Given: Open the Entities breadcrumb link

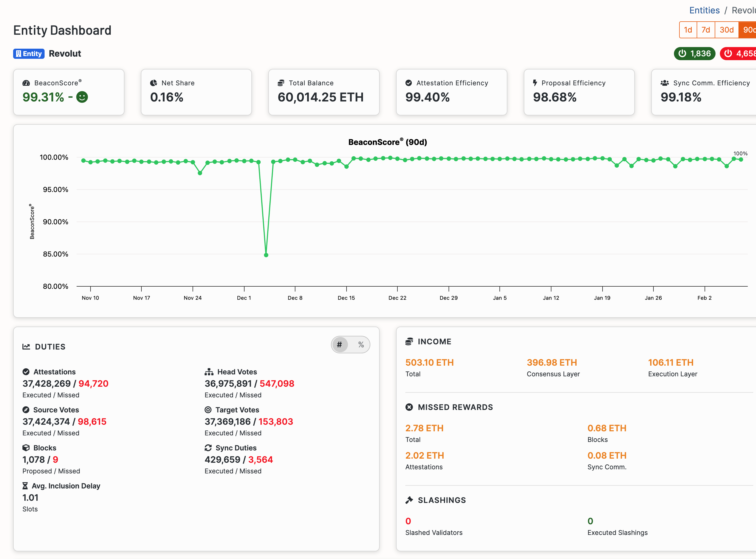Looking at the screenshot, I should tap(704, 10).
